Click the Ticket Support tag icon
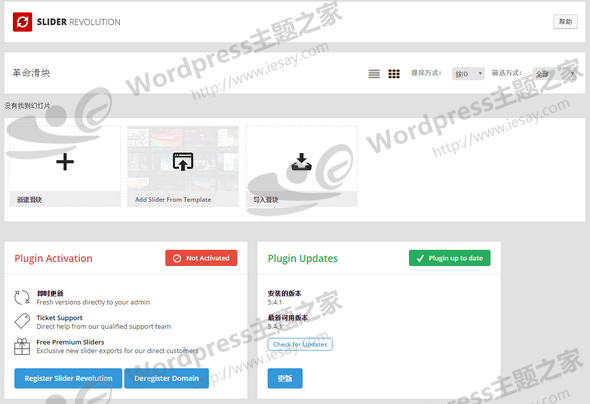This screenshot has width=590, height=404. 22,321
